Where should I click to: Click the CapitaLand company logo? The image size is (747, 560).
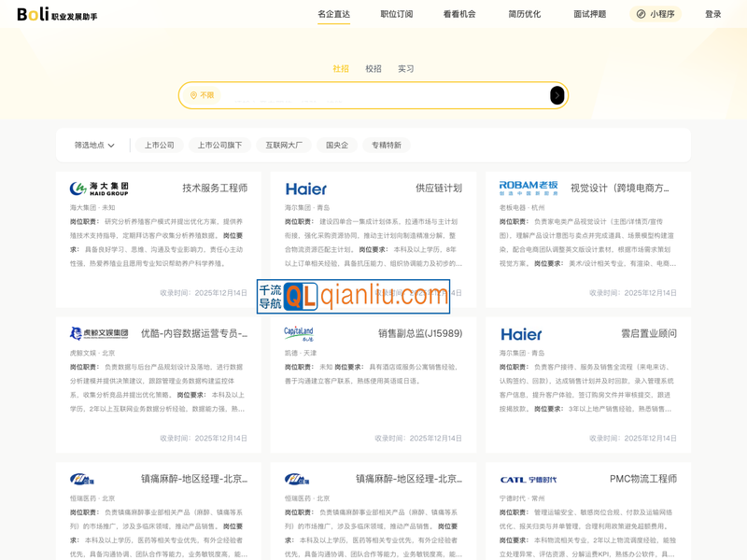299,333
